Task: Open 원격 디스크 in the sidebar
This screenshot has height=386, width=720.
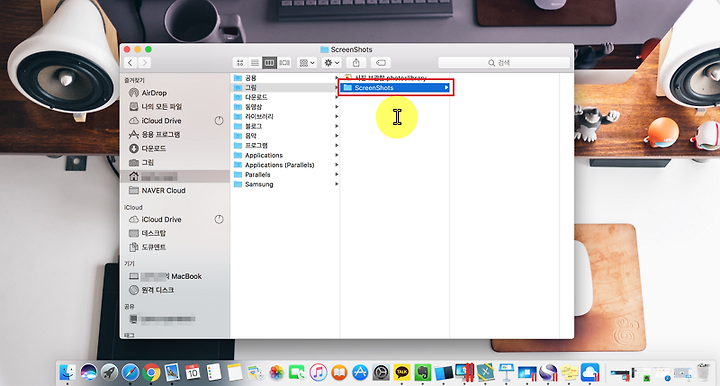Action: click(158, 290)
